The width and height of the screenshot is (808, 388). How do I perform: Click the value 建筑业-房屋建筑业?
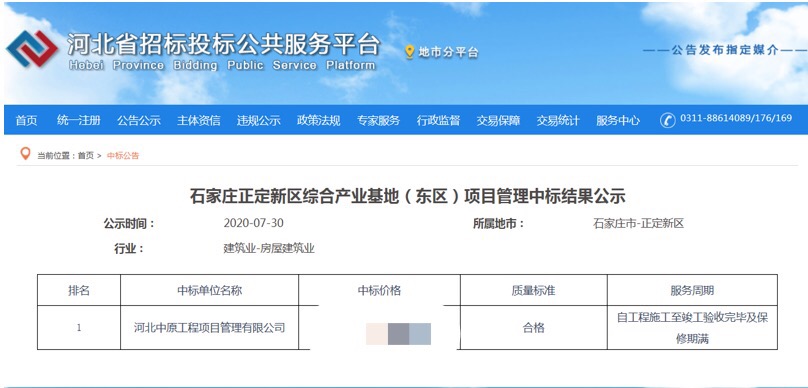coord(269,248)
